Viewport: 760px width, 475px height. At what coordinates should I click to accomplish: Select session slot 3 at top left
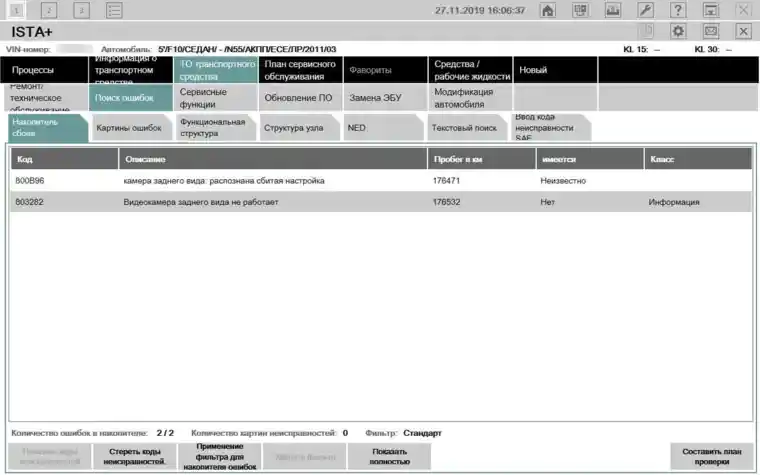[x=81, y=10]
